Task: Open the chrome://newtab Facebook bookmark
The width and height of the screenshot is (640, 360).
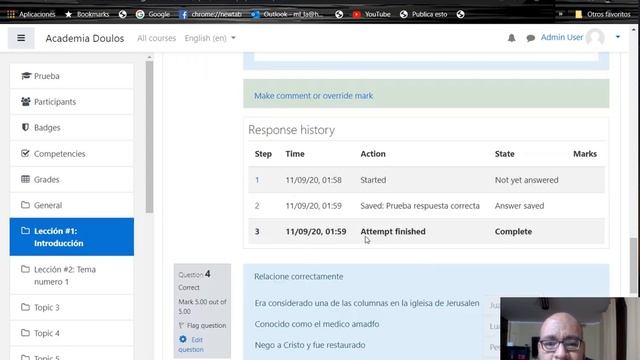Action: [x=211, y=14]
